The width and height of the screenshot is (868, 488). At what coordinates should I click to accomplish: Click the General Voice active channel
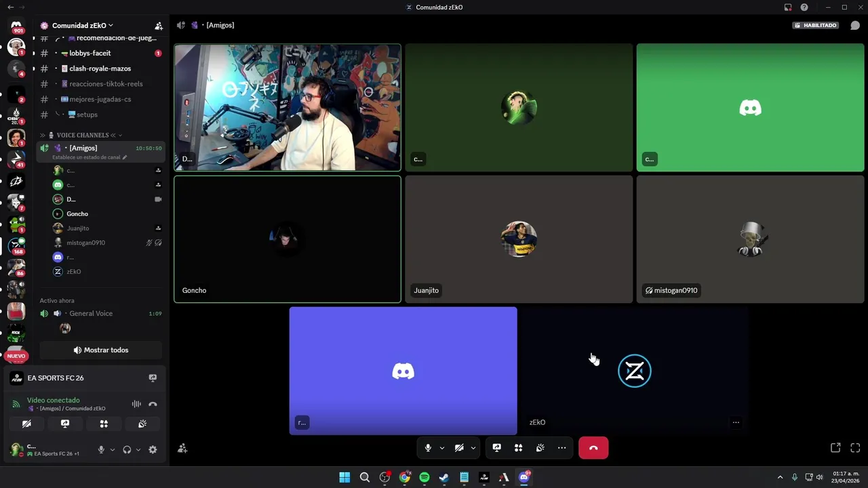click(x=91, y=313)
